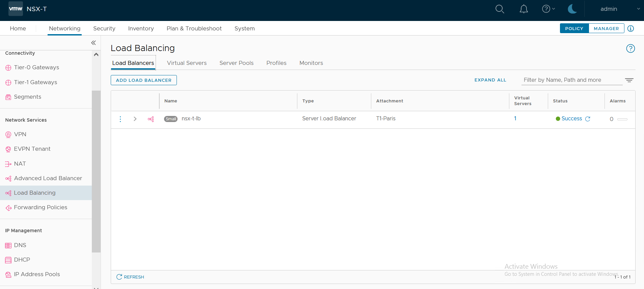Screen dimensions: 644x289
Task: Focus the Filter by Name input field
Action: tap(571, 80)
